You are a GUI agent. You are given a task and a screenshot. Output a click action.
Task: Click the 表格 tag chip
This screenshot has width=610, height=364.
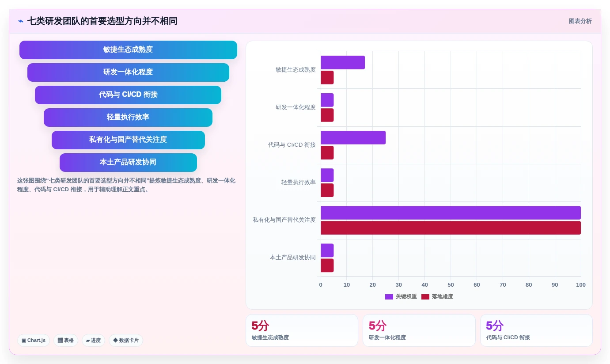(66, 341)
